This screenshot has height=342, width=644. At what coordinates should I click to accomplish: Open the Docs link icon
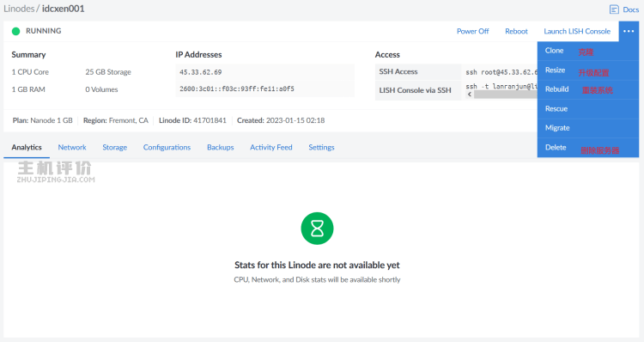coord(614,9)
